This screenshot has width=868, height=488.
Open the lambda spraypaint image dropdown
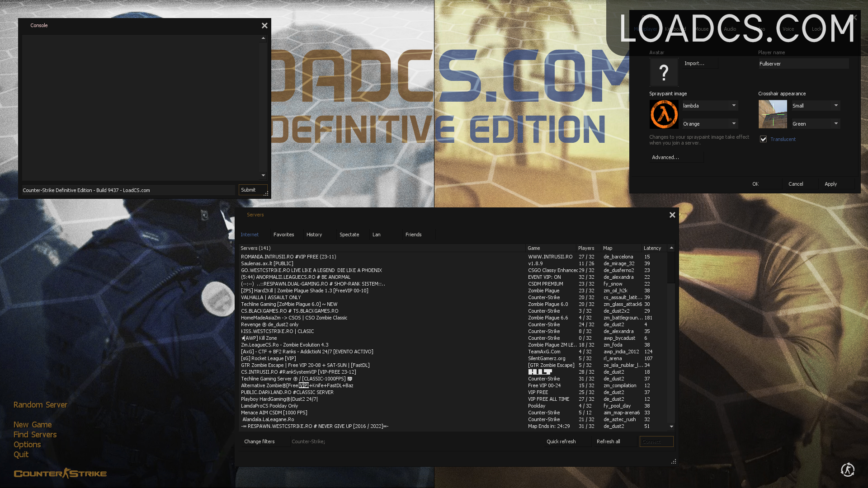(x=710, y=106)
